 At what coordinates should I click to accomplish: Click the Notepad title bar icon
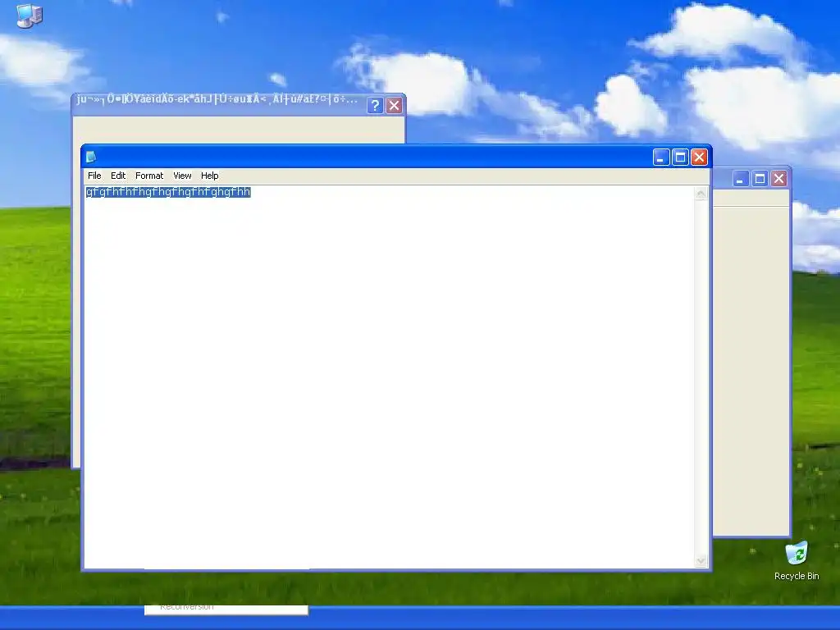click(x=91, y=157)
